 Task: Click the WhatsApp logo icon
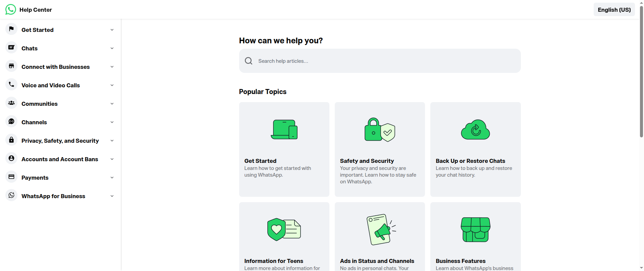[x=11, y=9]
